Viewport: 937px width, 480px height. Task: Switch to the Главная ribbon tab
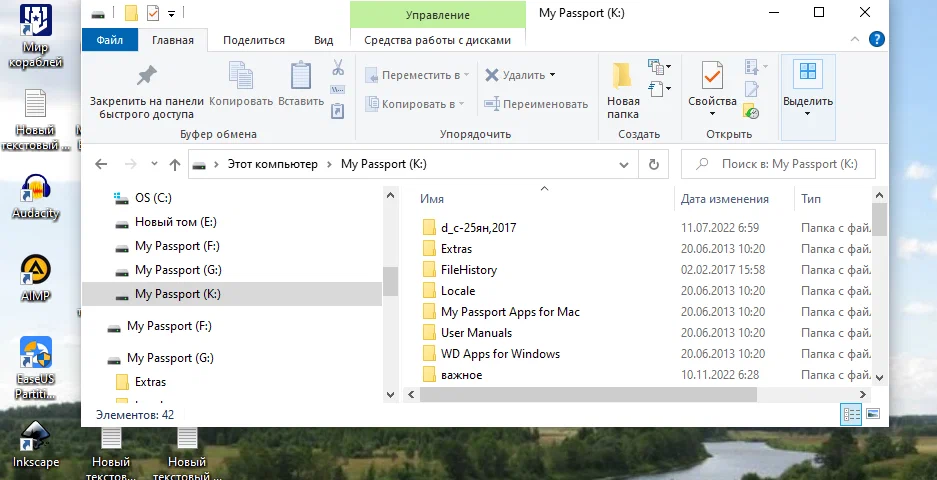point(173,40)
